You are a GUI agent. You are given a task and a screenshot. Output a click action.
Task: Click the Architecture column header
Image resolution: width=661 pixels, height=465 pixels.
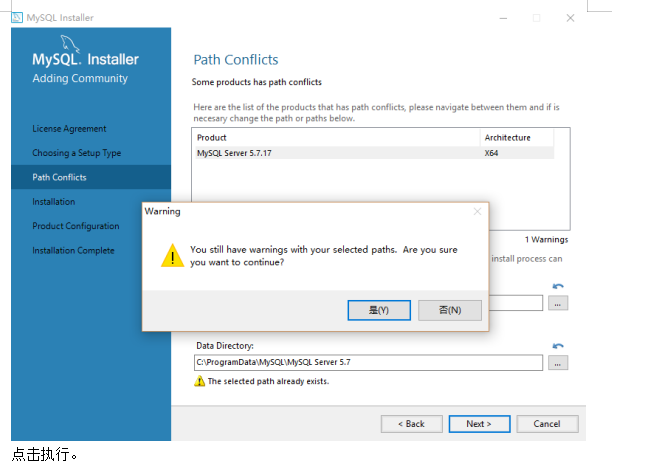pos(517,137)
